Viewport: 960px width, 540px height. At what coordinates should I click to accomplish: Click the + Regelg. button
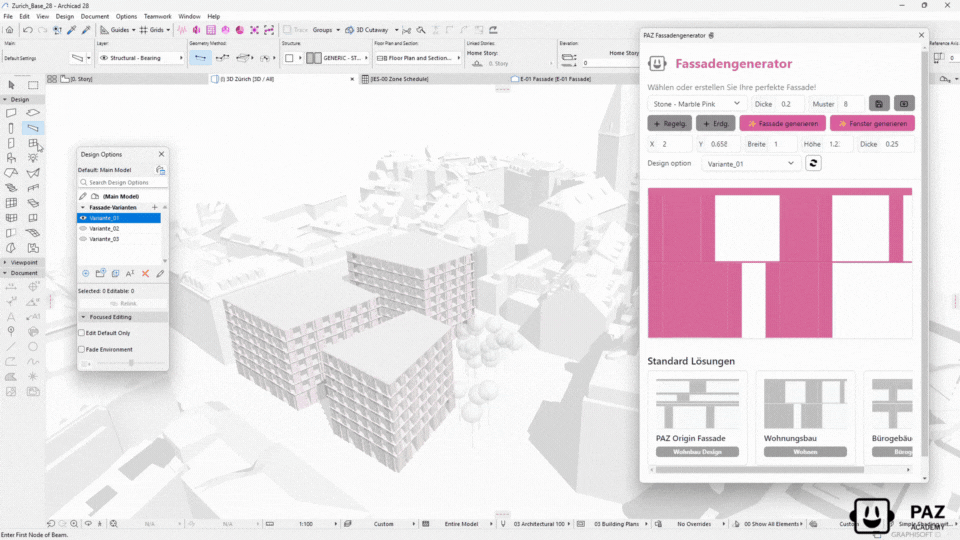tap(670, 124)
